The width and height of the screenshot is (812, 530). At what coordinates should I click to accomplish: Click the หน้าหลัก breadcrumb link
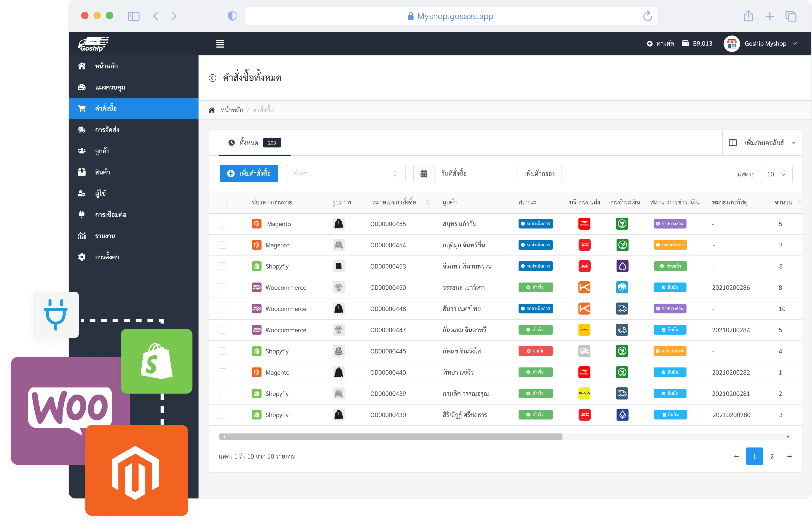tap(232, 110)
